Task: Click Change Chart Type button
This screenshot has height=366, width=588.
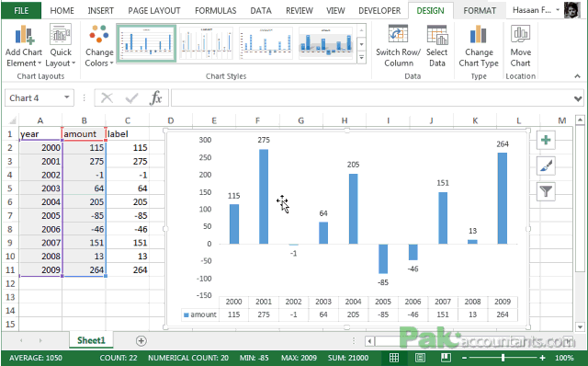Action: point(479,46)
